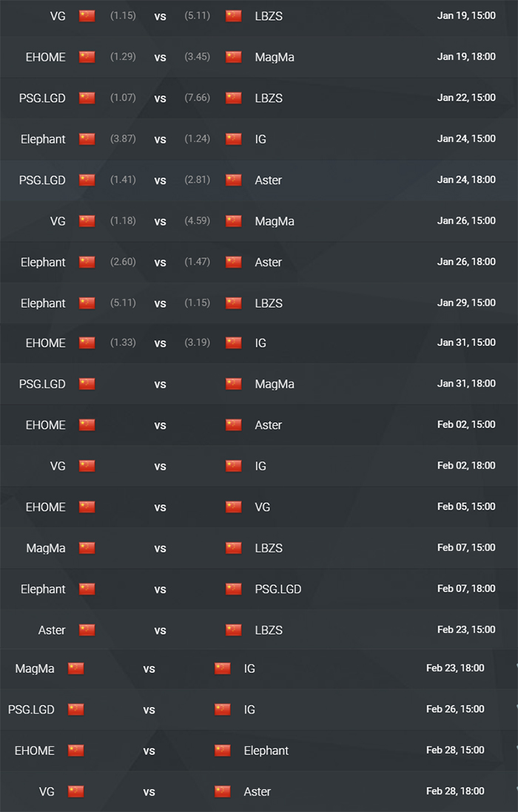Viewport: 518px width, 812px height.
Task: Click flag next to EHOME in Feb 05 match
Action: pos(87,507)
